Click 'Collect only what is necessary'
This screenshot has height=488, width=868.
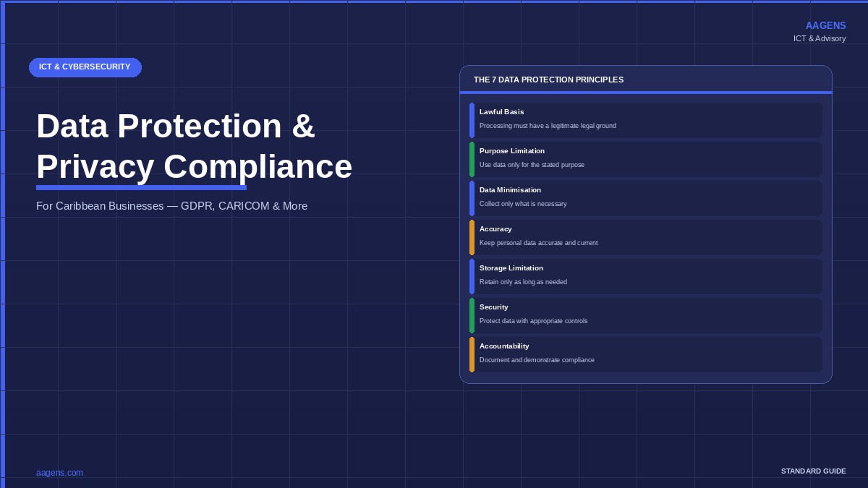523,204
